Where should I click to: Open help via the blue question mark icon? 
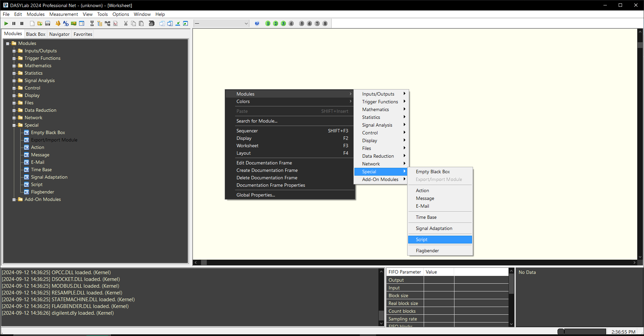pyautogui.click(x=257, y=23)
